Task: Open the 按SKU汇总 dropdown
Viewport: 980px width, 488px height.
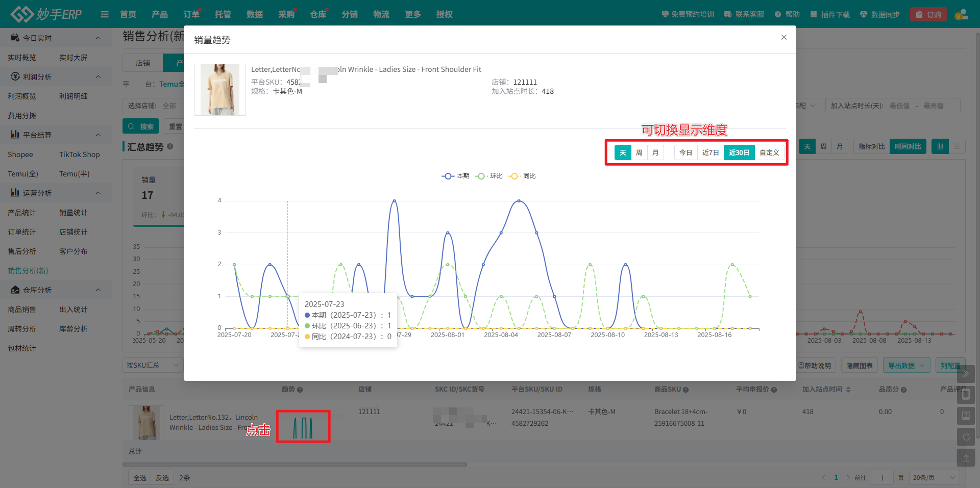Action: click(x=153, y=365)
